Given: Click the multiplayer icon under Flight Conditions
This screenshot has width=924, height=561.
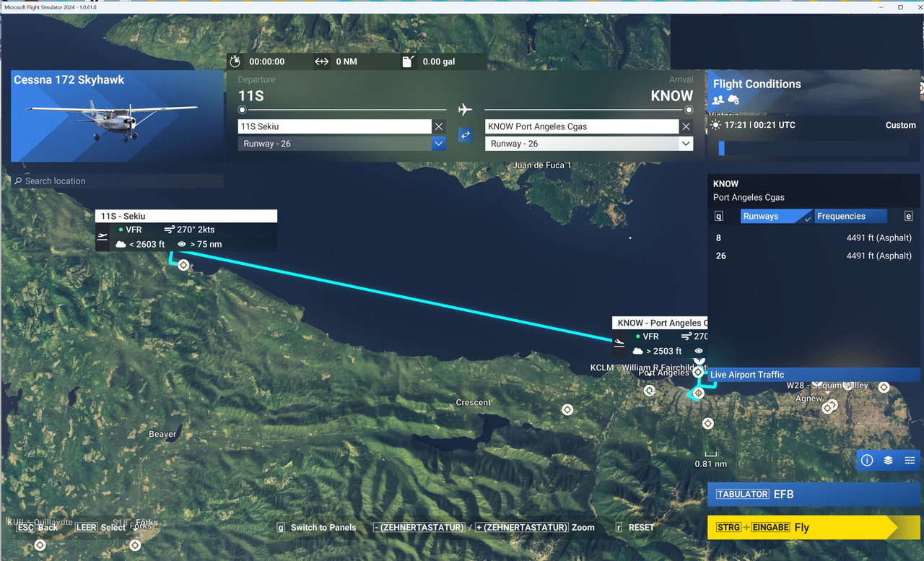Looking at the screenshot, I should pyautogui.click(x=718, y=100).
